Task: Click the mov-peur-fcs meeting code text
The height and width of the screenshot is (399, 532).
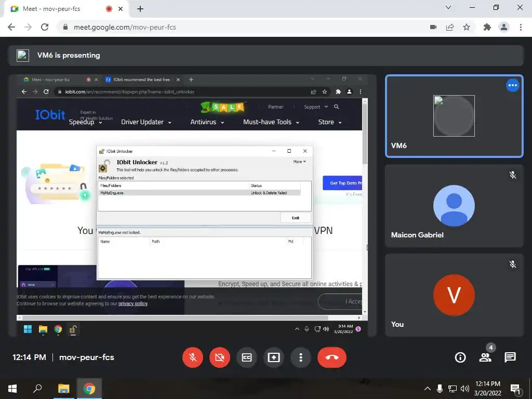Action: point(87,357)
